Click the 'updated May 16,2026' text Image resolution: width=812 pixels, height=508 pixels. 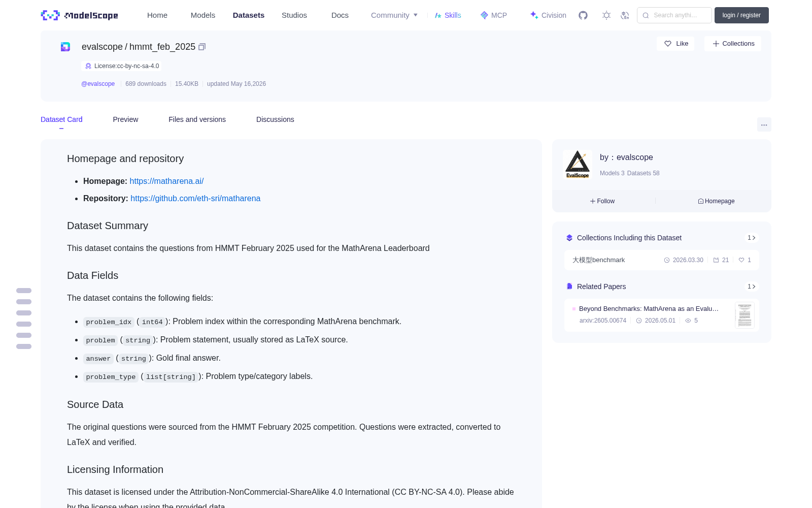coord(236,84)
